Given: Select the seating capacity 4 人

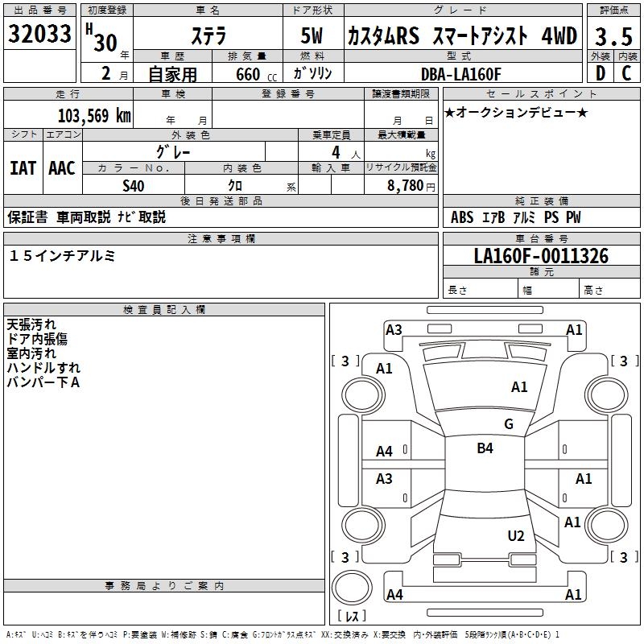Looking at the screenshot, I should coord(345,153).
